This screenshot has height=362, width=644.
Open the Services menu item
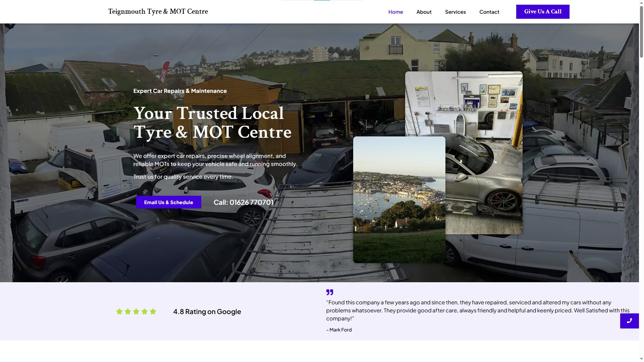pos(455,12)
